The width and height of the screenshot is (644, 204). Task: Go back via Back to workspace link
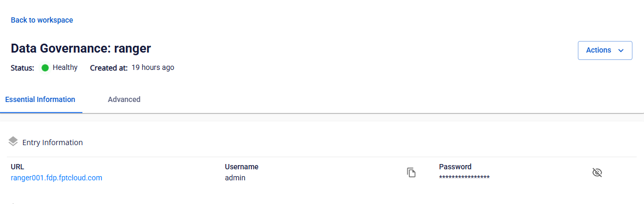[x=42, y=20]
